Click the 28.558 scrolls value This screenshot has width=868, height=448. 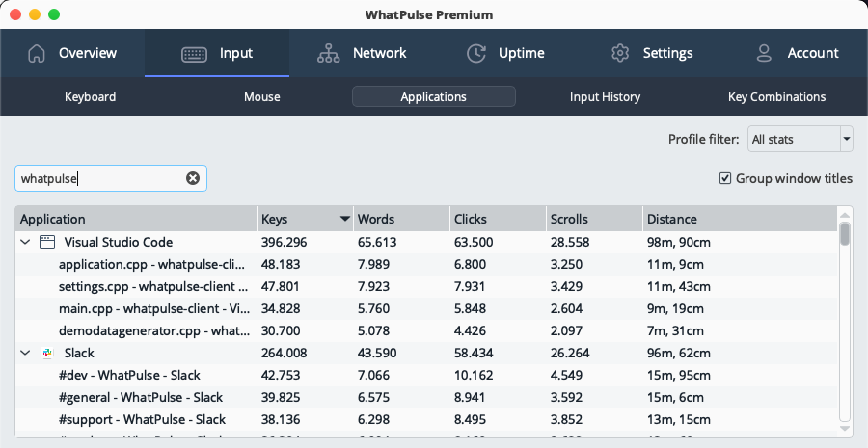point(570,242)
